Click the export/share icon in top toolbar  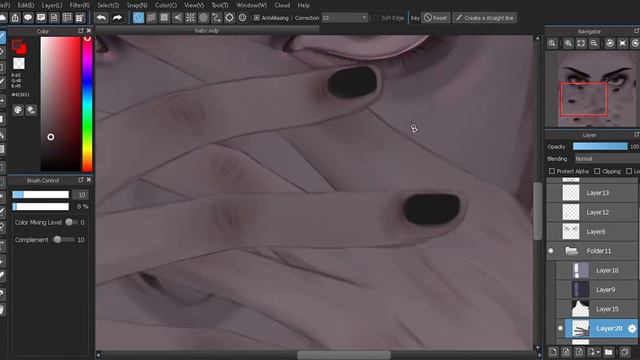point(15,18)
